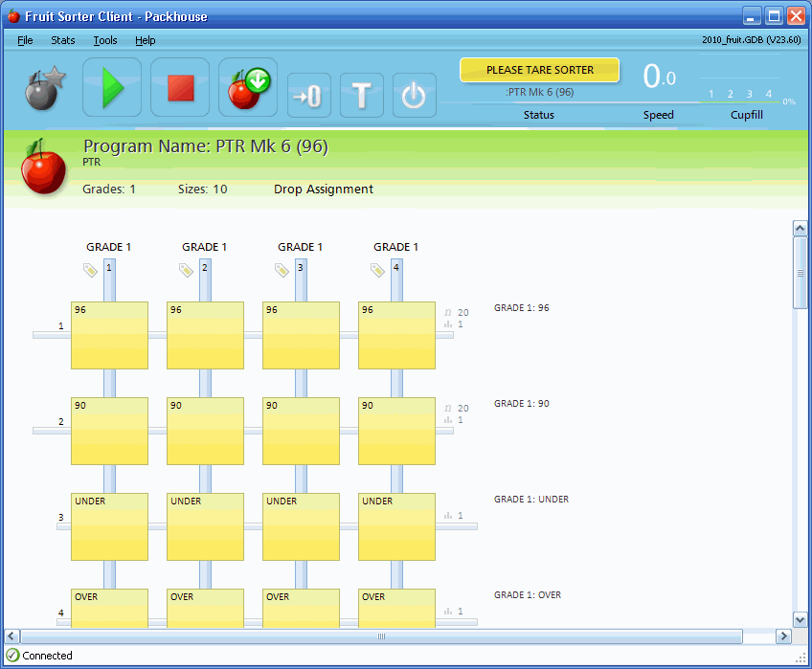Select the 96 box in lane 2

(206, 336)
